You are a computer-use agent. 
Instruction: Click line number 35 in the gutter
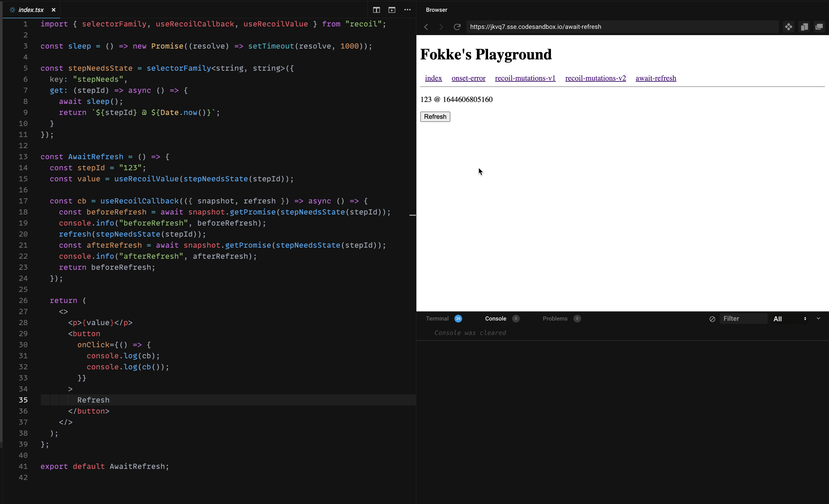tap(23, 400)
